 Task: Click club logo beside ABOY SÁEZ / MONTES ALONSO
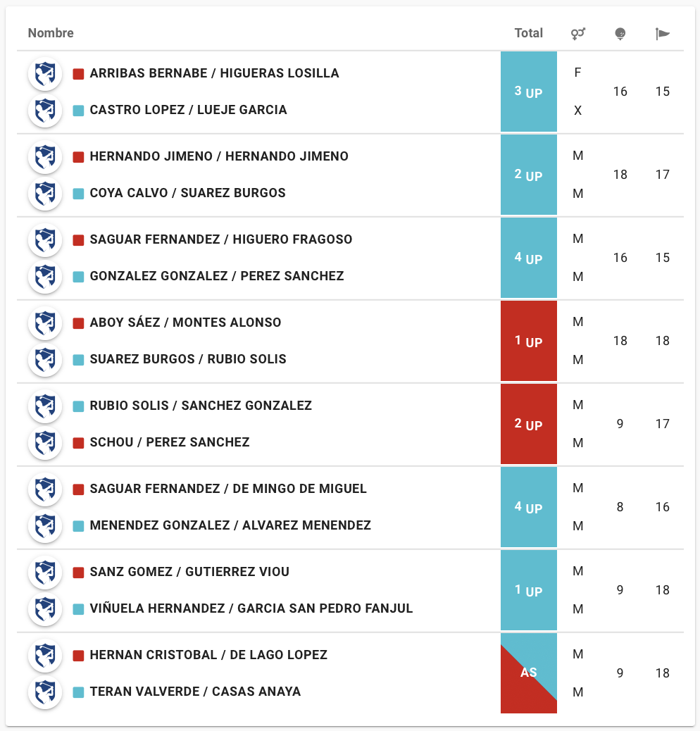pos(45,323)
